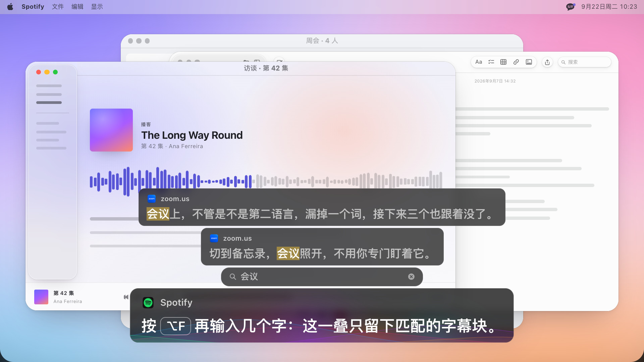Select the dark sidebar item in Spotify

(x=49, y=103)
